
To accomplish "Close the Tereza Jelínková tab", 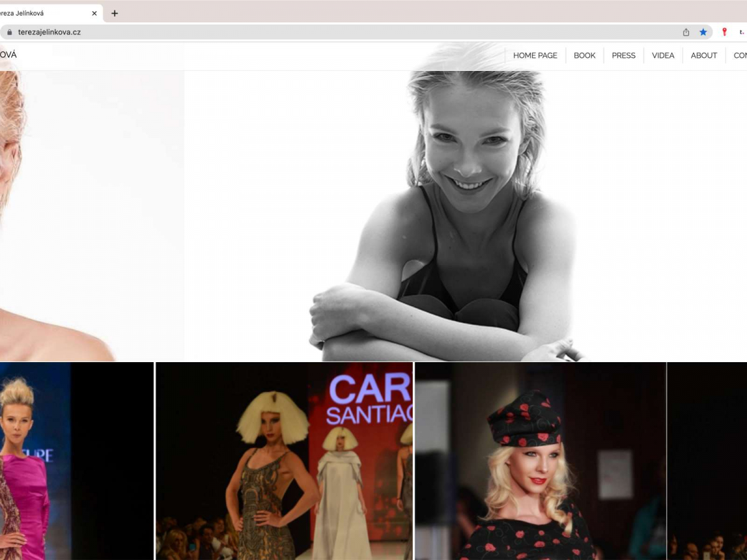I will [94, 13].
